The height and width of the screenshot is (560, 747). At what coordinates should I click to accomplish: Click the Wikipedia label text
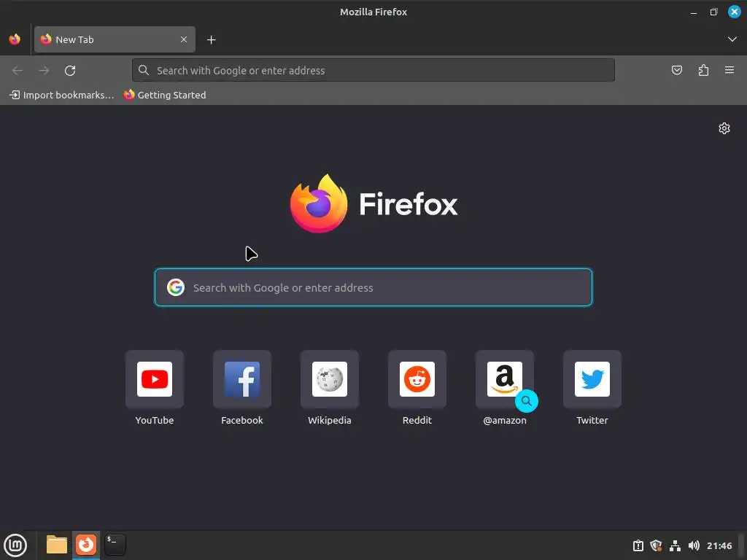coord(330,421)
